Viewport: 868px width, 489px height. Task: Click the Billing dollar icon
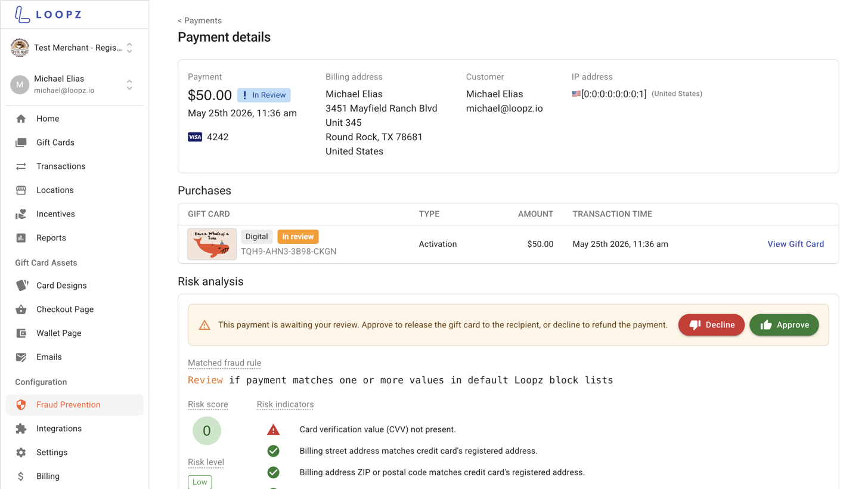click(21, 476)
